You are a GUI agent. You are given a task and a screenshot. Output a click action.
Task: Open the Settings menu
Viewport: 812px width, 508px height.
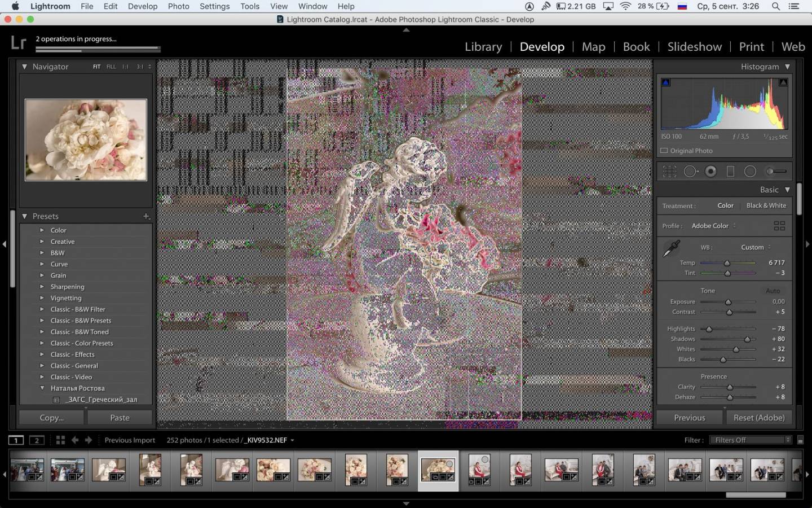coord(214,6)
